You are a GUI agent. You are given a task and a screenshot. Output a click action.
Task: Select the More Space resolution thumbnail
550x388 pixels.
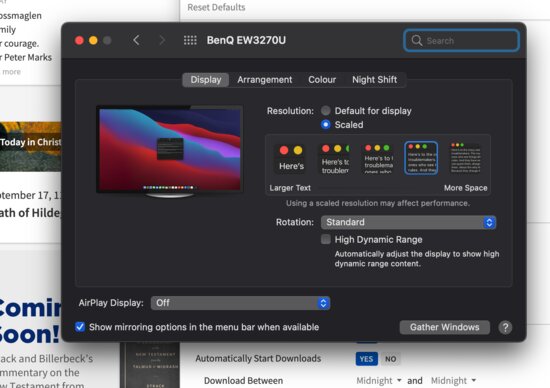pos(465,158)
